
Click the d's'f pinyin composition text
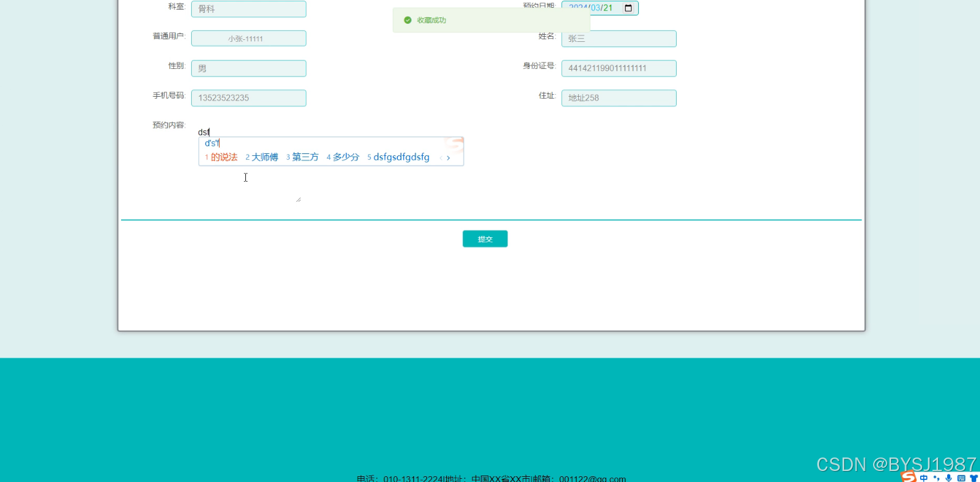click(212, 143)
